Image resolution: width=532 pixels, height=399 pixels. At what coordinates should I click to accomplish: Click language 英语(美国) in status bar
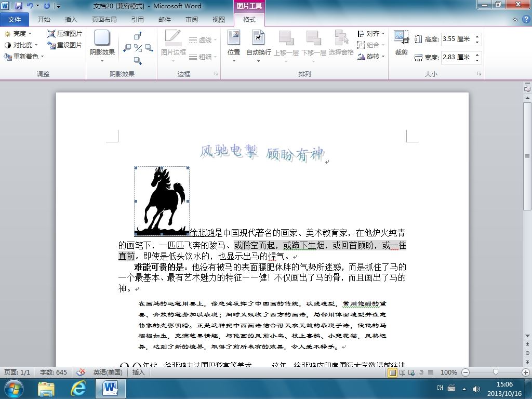(x=108, y=372)
